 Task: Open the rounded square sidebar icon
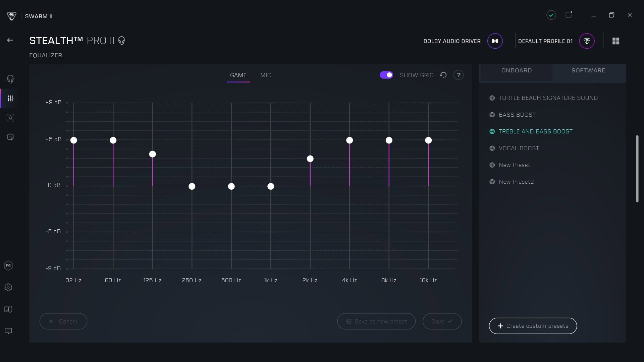(x=10, y=137)
